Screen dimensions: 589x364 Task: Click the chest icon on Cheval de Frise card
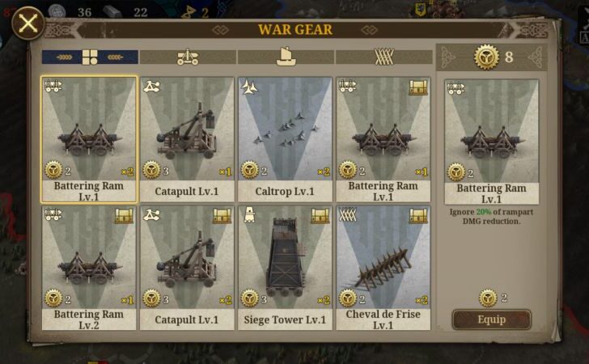click(x=418, y=216)
